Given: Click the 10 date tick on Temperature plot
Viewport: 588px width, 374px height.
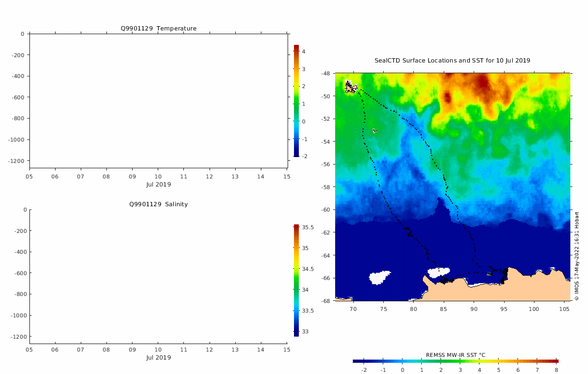Looking at the screenshot, I should click(x=158, y=176).
